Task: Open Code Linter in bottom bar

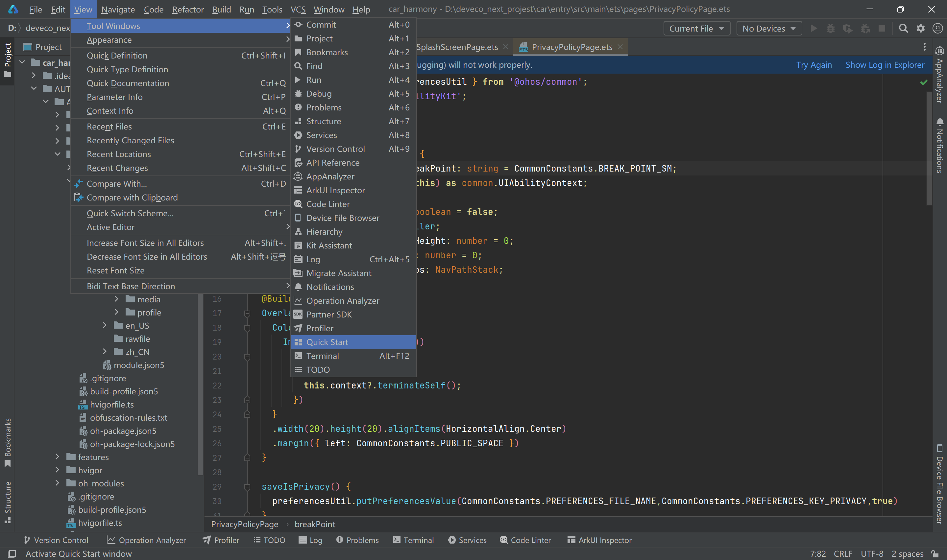Action: [x=525, y=540]
